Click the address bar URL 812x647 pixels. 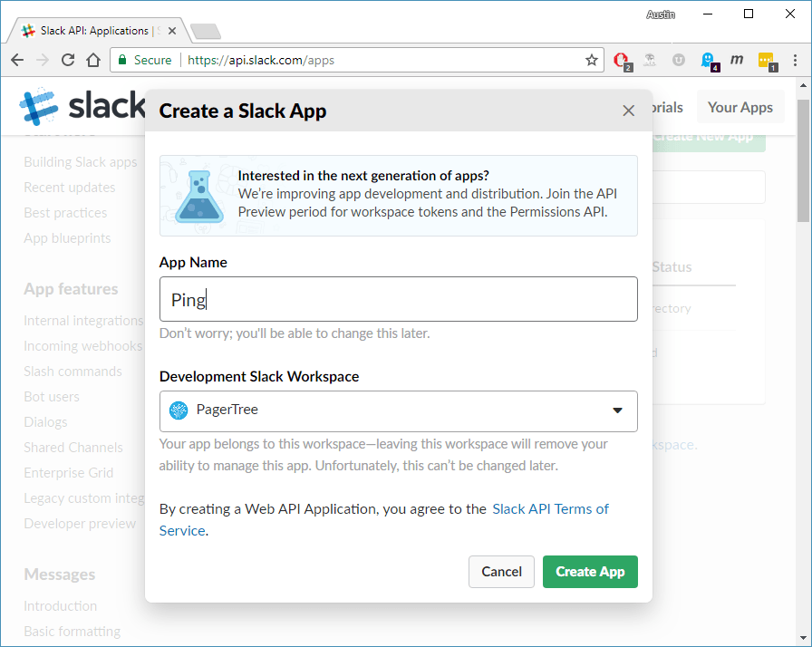260,60
